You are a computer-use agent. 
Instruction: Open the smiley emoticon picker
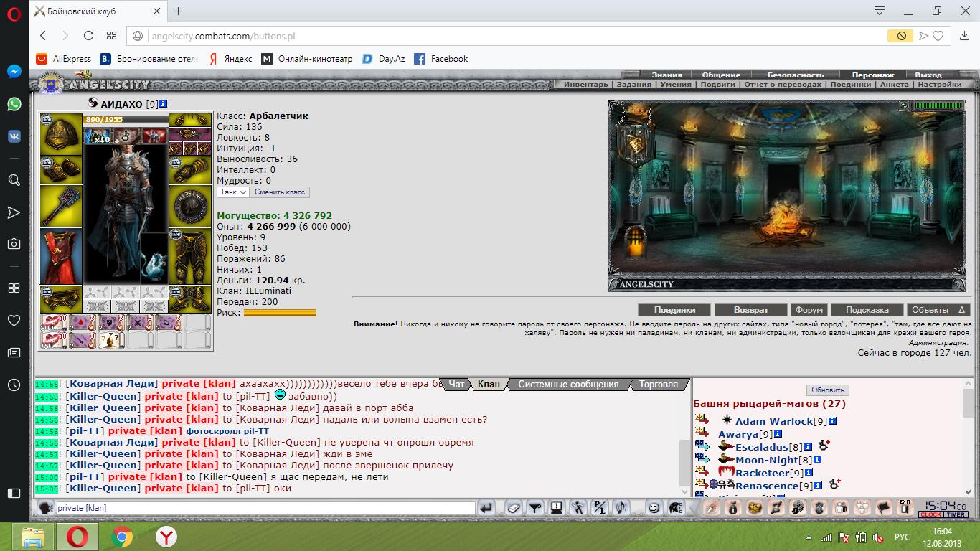click(x=654, y=508)
